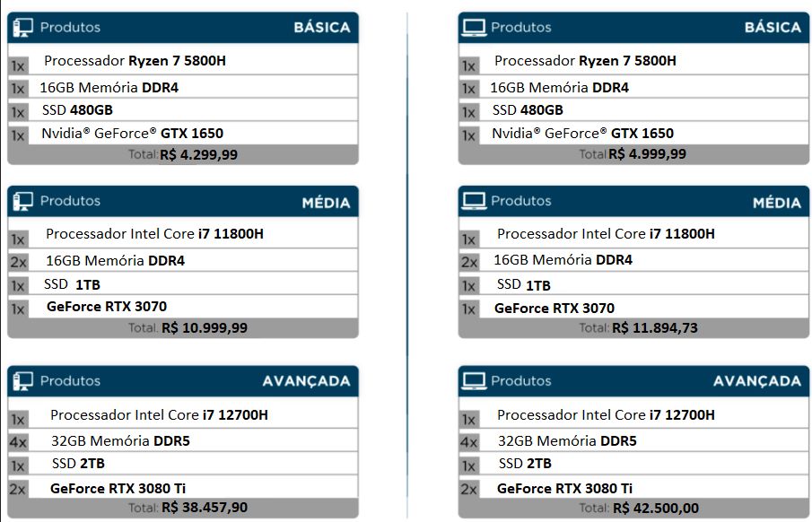Click the desktop PC icon in left BÁSICA header
This screenshot has height=522, width=812.
(x=22, y=28)
